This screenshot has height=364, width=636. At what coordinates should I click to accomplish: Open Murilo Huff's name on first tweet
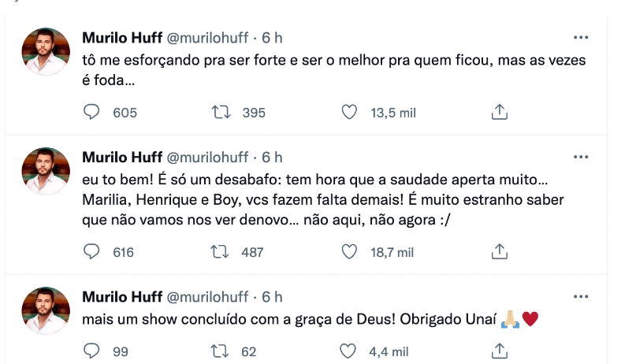pyautogui.click(x=122, y=38)
